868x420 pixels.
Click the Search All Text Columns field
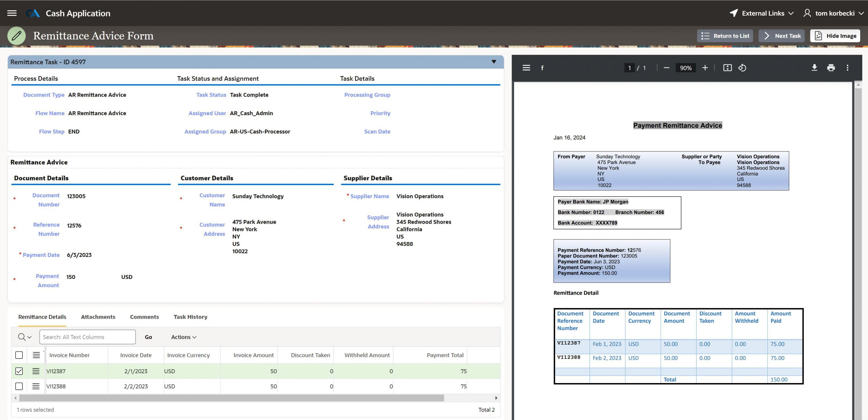87,337
